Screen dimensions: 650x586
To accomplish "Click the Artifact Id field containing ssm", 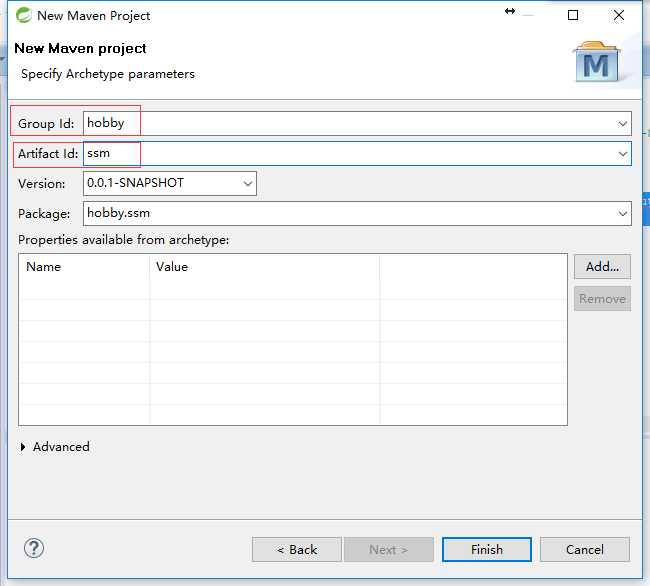I will 357,154.
